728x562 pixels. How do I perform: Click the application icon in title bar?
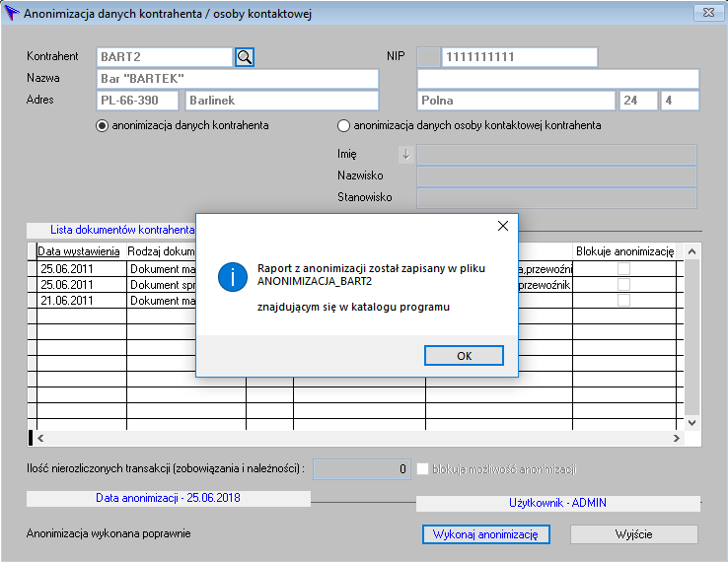(x=12, y=14)
